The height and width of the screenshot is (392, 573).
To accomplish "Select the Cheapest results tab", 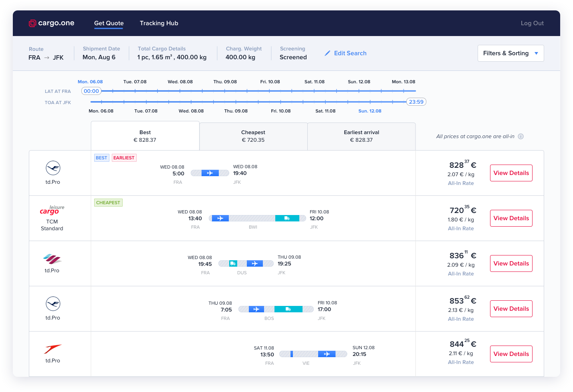I will pos(253,136).
